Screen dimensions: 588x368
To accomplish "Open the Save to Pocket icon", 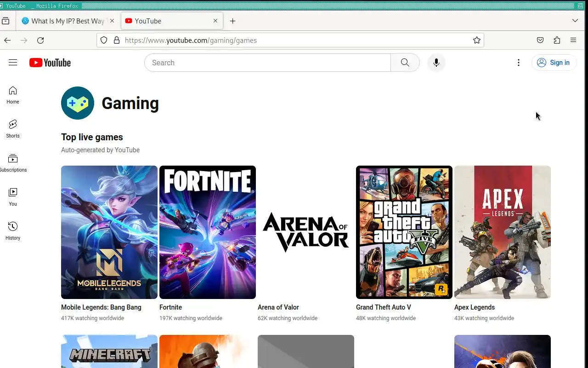I will coord(540,40).
